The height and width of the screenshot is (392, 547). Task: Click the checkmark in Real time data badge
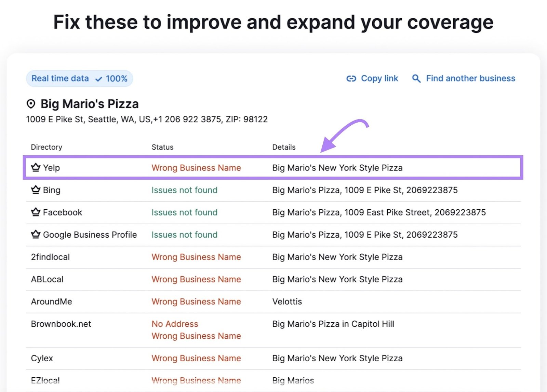99,79
